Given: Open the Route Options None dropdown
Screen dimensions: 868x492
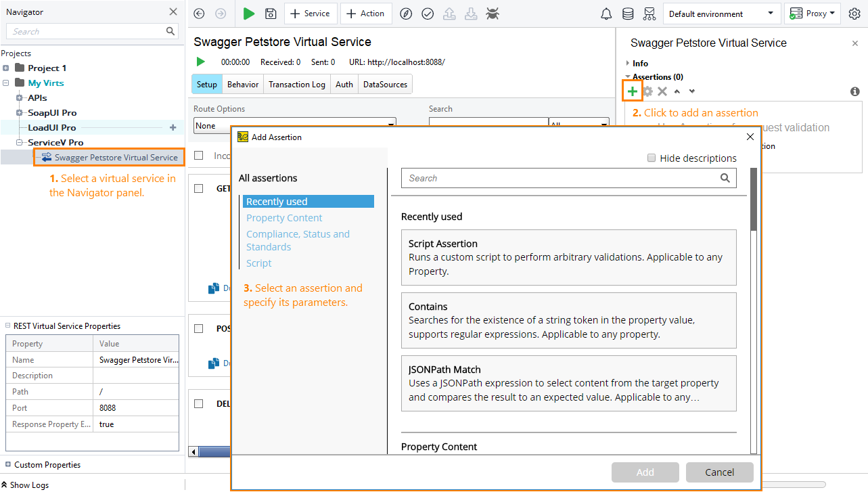Looking at the screenshot, I should 295,125.
